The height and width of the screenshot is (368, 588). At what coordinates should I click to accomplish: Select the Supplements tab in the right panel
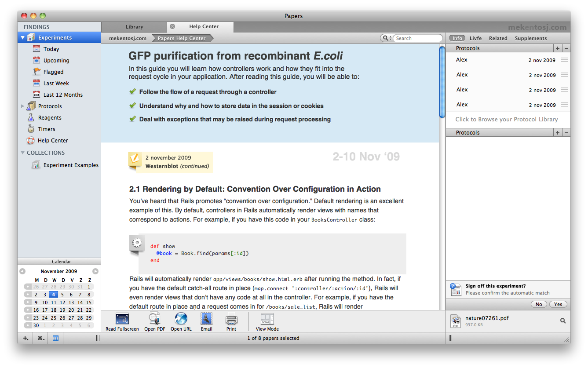coord(531,38)
